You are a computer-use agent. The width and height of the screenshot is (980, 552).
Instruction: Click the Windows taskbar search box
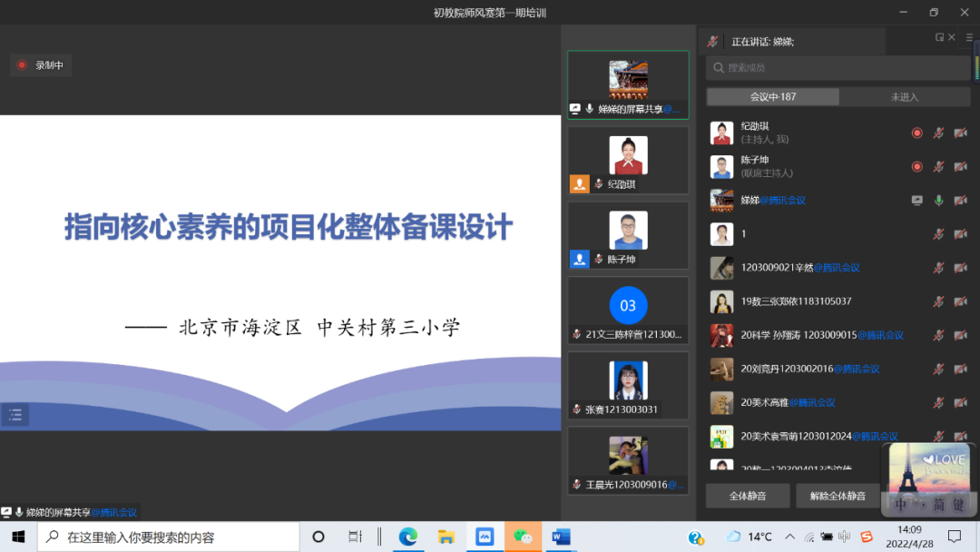point(168,537)
